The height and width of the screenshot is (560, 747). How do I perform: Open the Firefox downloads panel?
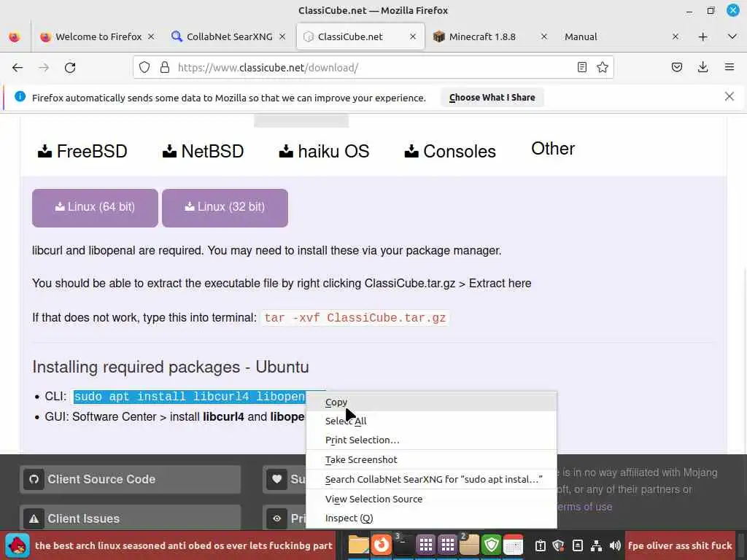pos(703,68)
